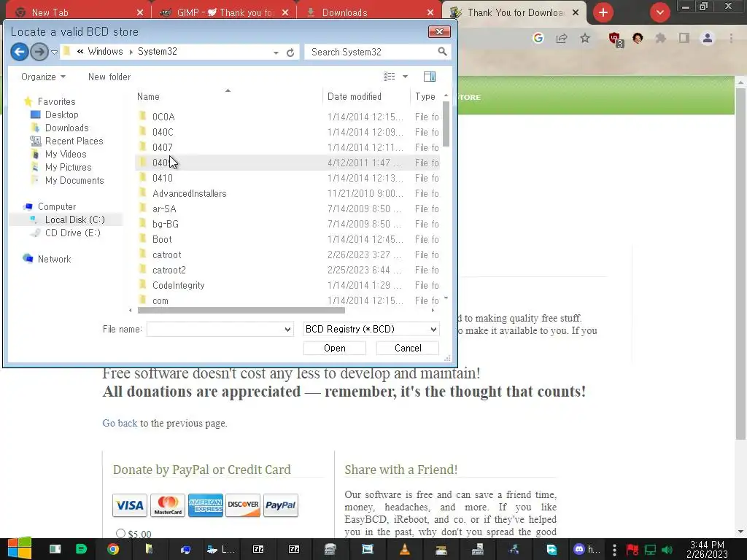Click the Windows breadcrumb in the address bar
The image size is (747, 560).
pyautogui.click(x=105, y=52)
